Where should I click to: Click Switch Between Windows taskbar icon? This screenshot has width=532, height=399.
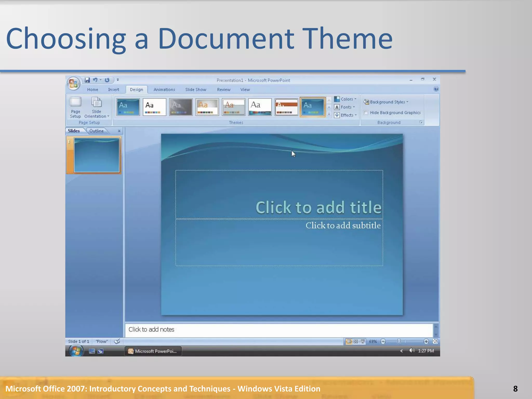(x=101, y=351)
